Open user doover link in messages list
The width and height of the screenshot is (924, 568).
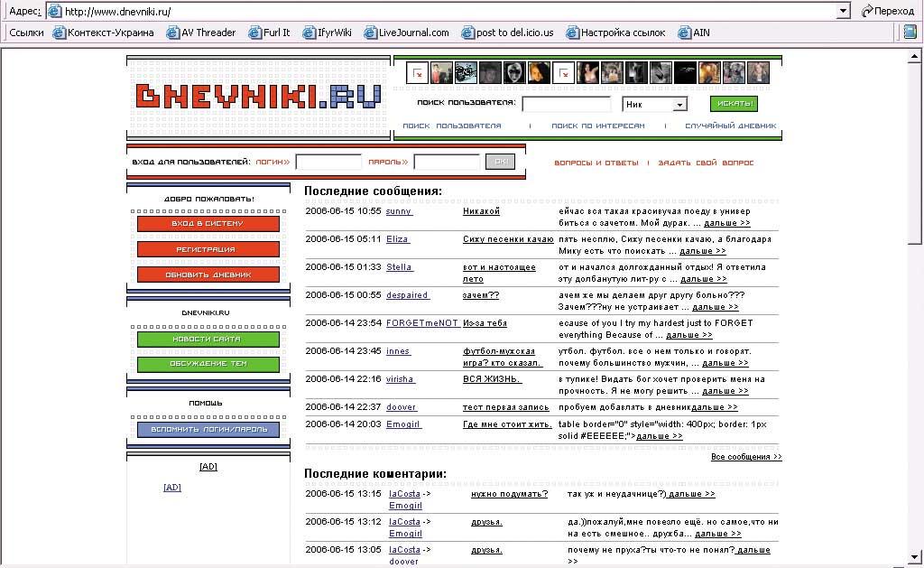[402, 407]
